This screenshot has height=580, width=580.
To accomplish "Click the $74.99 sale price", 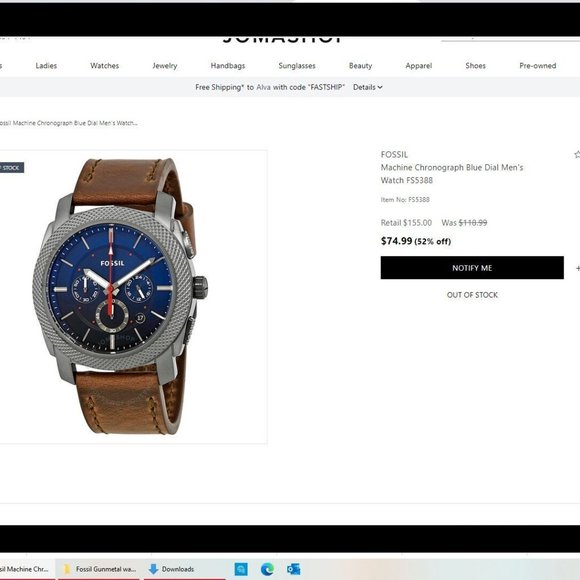I will click(x=396, y=241).
